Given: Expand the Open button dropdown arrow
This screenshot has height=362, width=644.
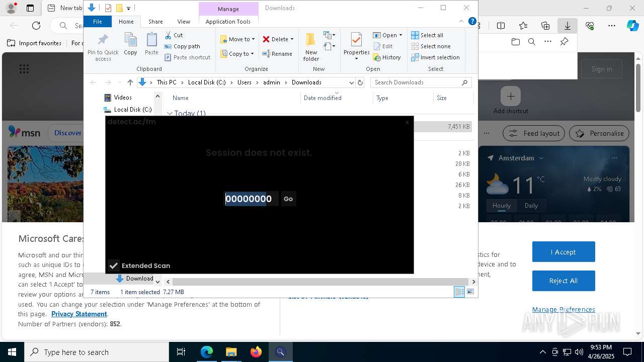Looking at the screenshot, I should (400, 35).
